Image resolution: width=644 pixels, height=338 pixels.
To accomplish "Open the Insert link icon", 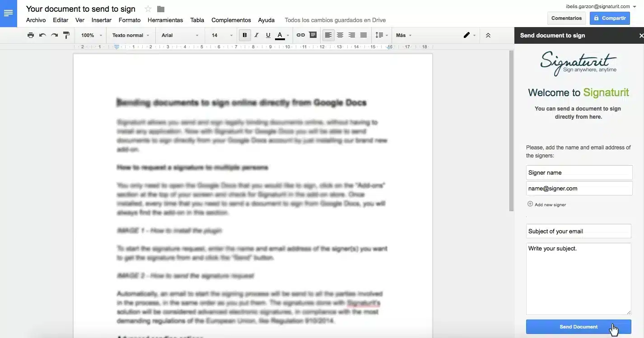I will click(301, 35).
